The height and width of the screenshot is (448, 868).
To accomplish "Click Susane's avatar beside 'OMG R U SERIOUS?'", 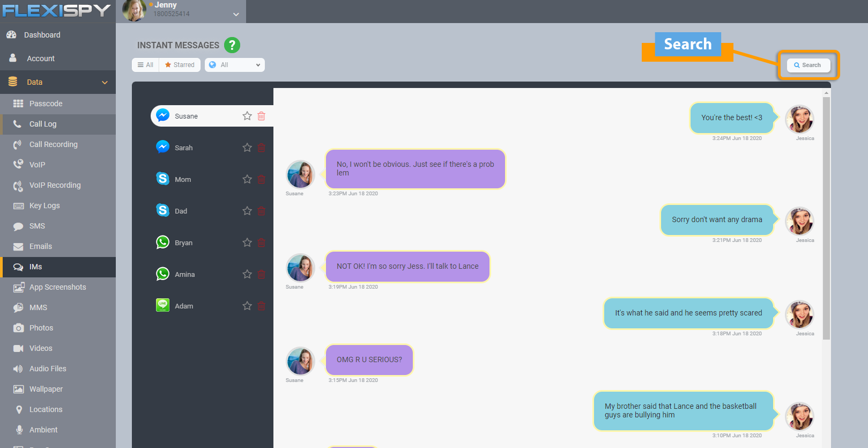I will click(x=300, y=361).
